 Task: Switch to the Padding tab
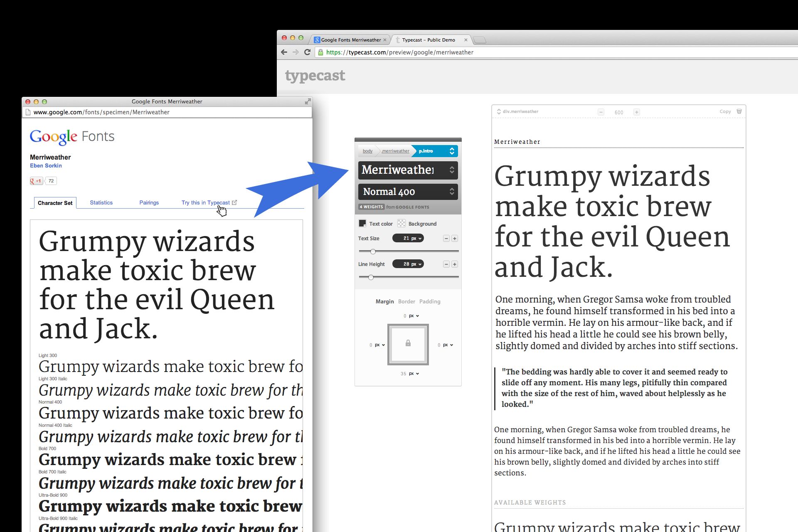[x=429, y=302]
